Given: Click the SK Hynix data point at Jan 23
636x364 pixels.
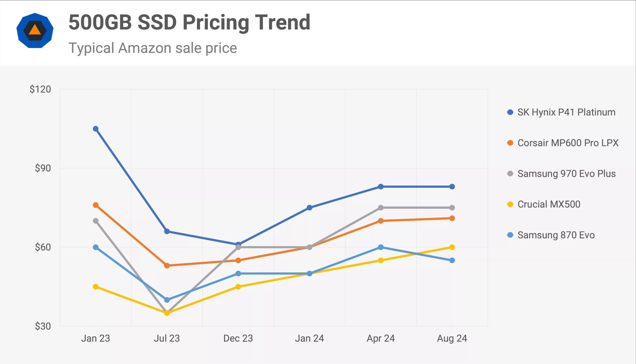Looking at the screenshot, I should coord(96,129).
